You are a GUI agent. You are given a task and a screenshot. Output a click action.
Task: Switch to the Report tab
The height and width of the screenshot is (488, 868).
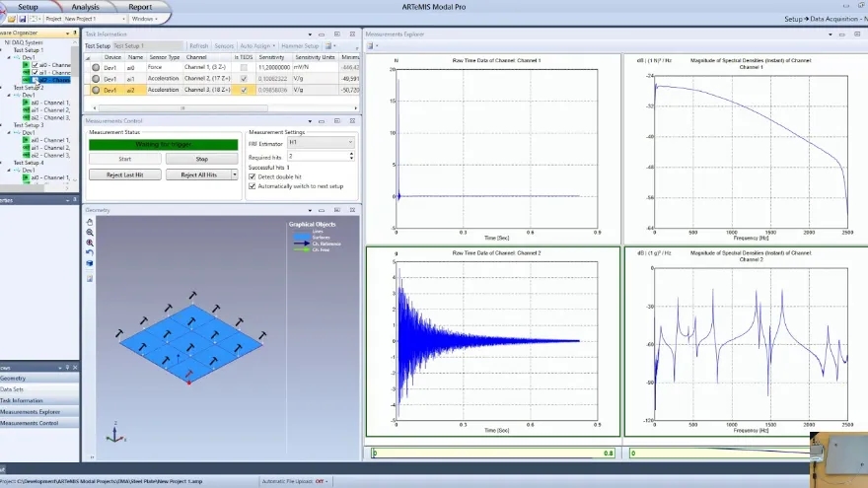[140, 7]
